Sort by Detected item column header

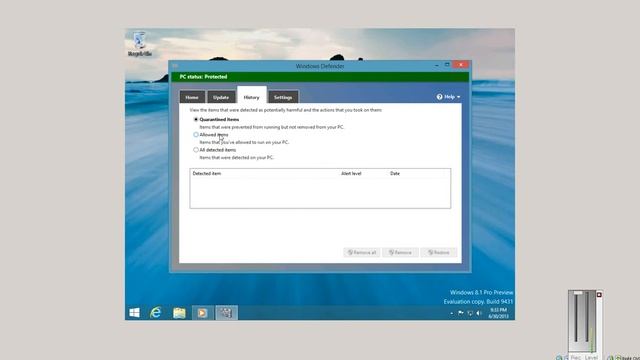coord(207,173)
